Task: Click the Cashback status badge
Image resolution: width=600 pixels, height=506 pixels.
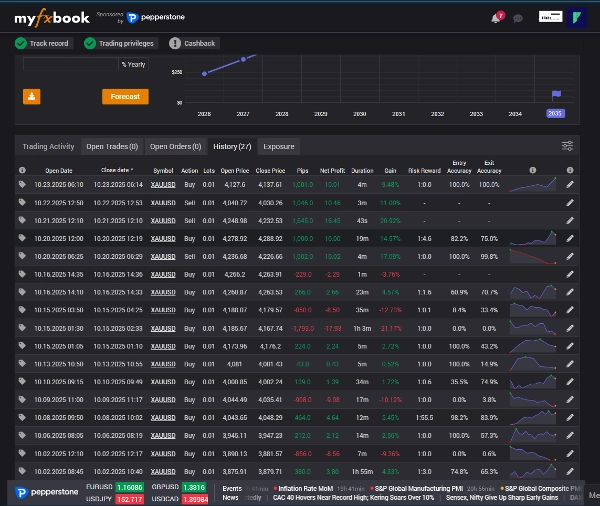Action: pyautogui.click(x=193, y=43)
